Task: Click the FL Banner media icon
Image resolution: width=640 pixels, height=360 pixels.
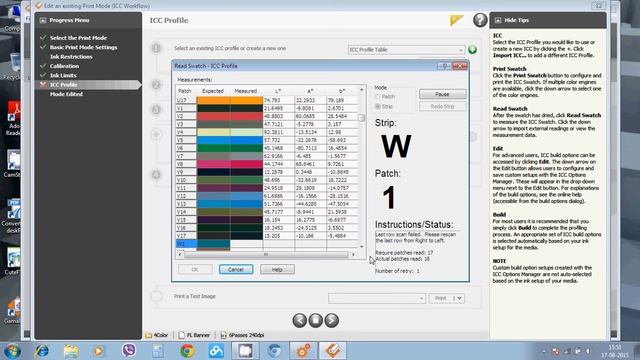Action: (182, 335)
